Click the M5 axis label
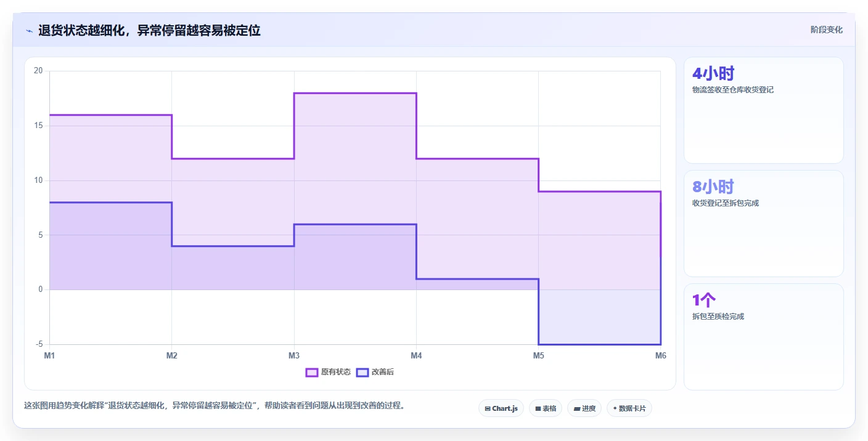Screen dimensions: 868x441 tap(538, 355)
